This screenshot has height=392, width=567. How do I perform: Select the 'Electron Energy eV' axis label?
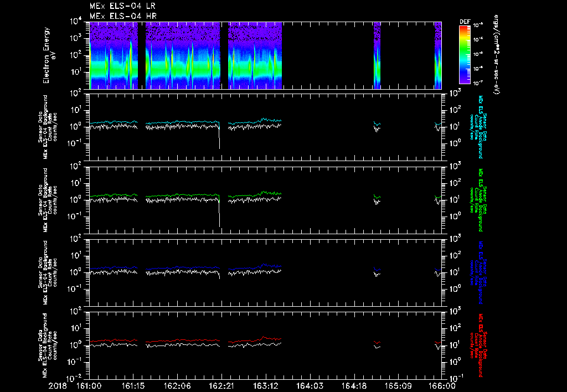tap(49, 55)
